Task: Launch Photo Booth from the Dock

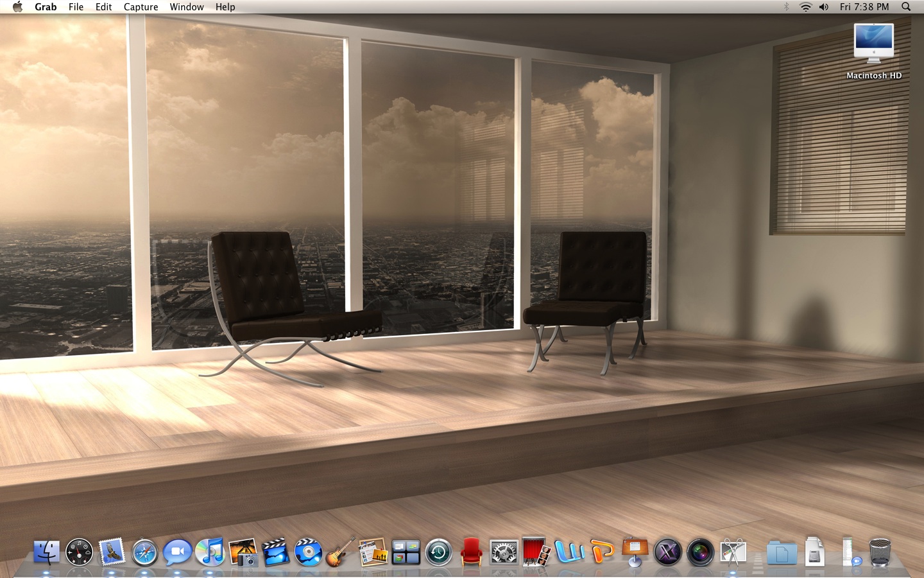Action: (536, 552)
